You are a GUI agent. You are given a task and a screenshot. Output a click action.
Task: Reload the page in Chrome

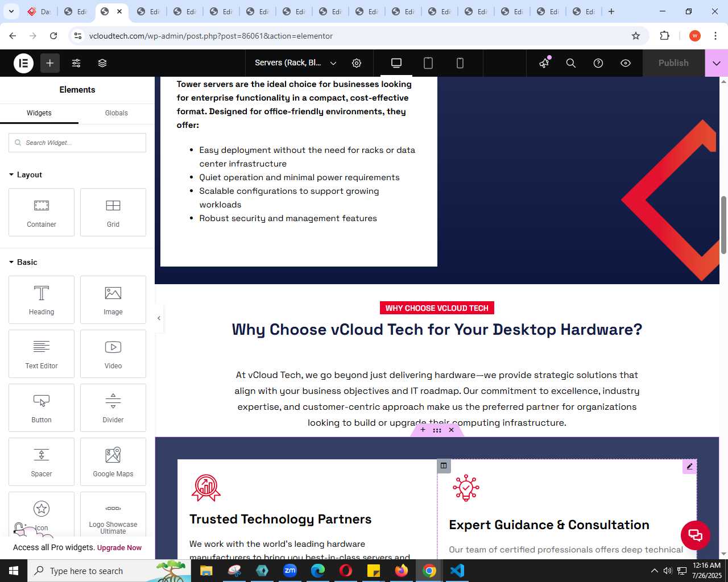coord(53,36)
